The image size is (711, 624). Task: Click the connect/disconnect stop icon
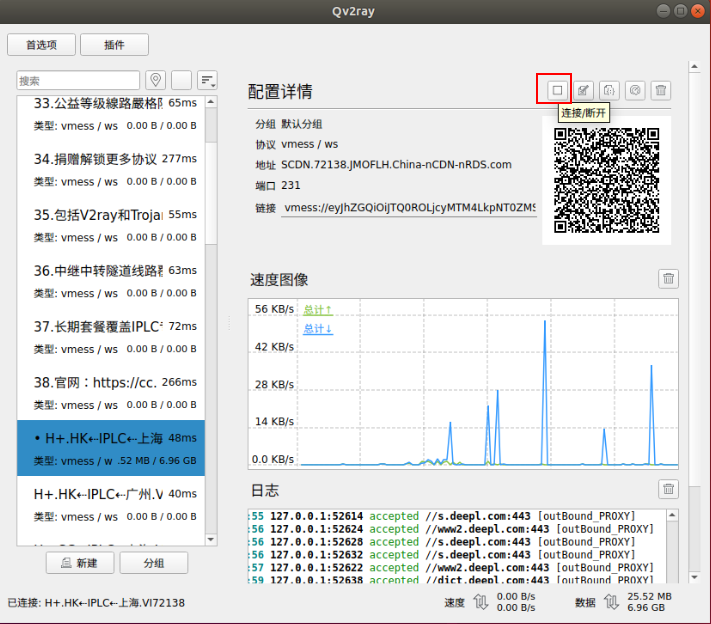557,91
